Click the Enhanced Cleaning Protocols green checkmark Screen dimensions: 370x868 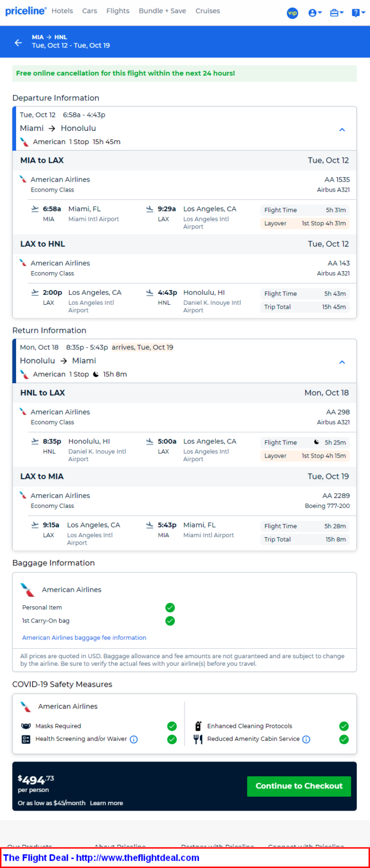344,726
